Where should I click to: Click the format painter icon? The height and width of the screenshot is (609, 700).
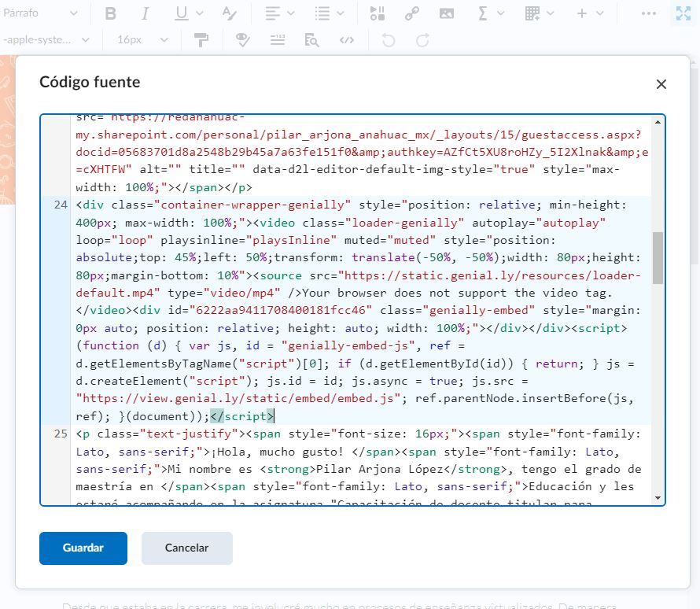(x=201, y=40)
